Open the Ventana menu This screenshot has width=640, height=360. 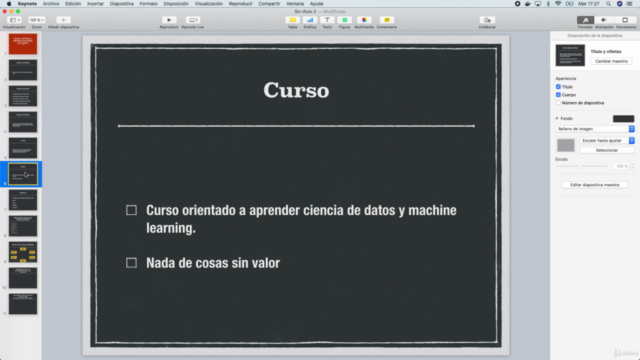point(295,4)
